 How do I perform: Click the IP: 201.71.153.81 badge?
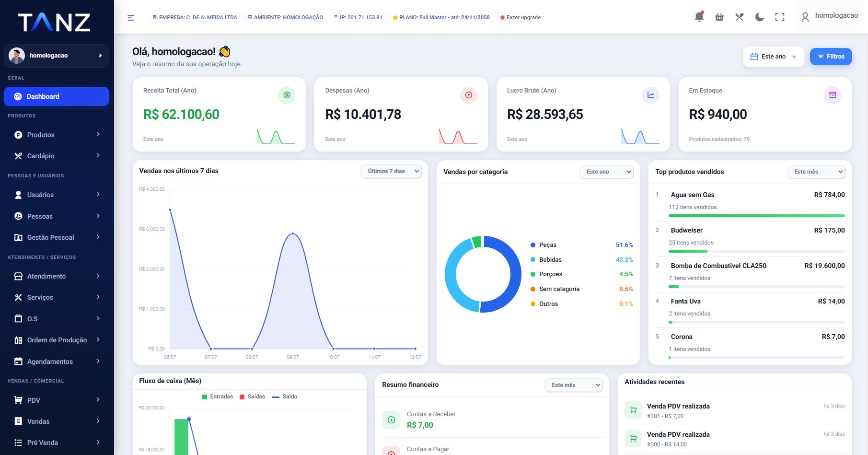pos(358,17)
